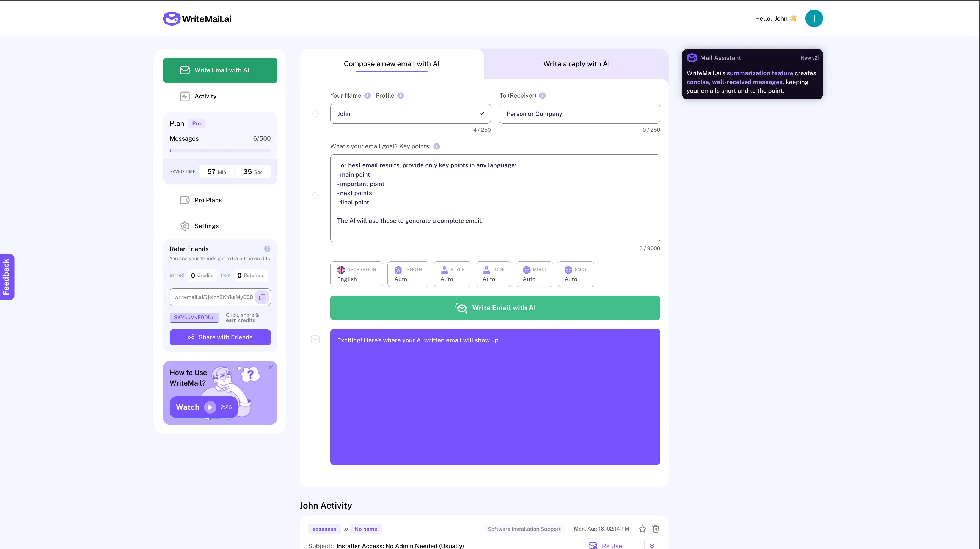Delete the Installer Access activity email
Screen dimensions: 980x549
[x=656, y=529]
